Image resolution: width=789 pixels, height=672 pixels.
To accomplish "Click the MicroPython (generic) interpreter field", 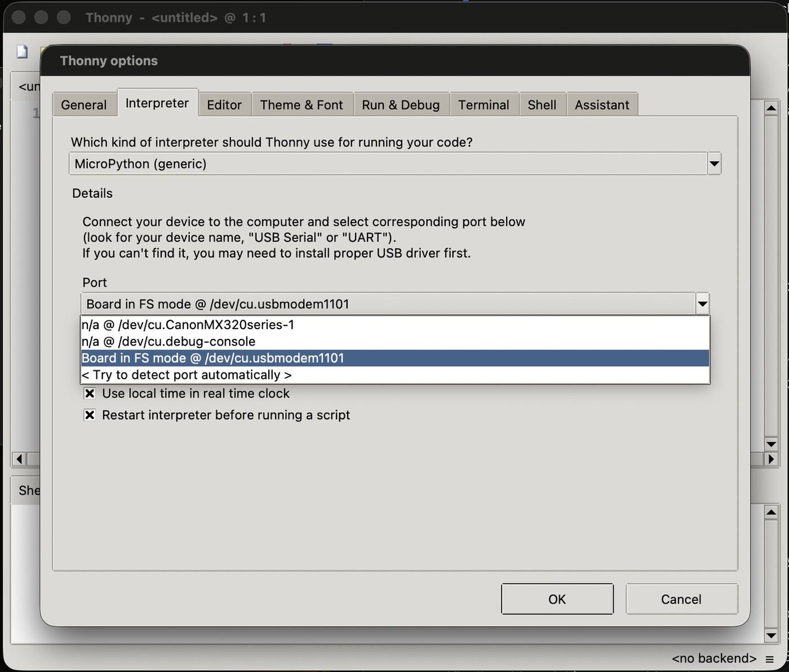I will tap(388, 164).
